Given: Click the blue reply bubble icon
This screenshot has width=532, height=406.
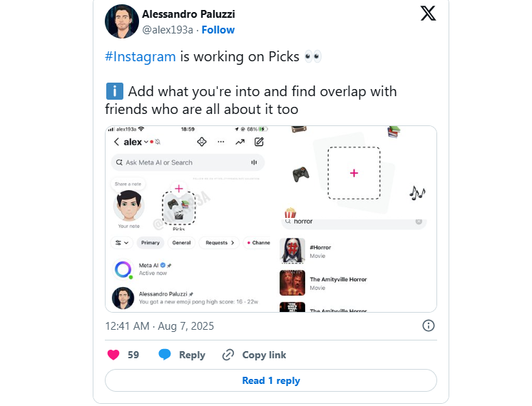Looking at the screenshot, I should click(x=165, y=355).
